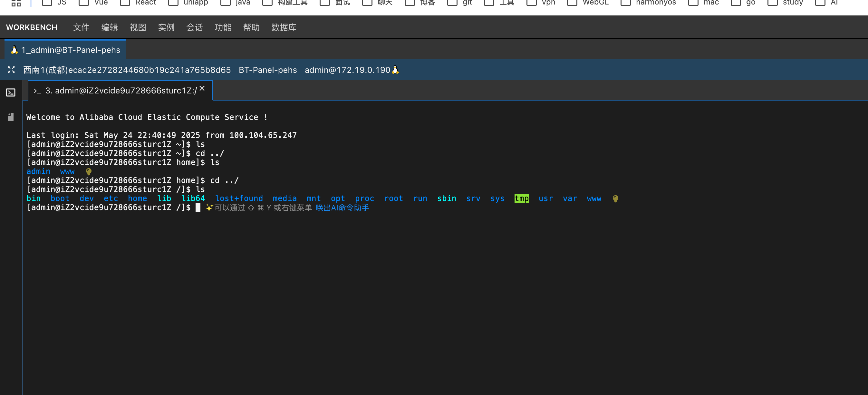Click the penguin icon on 1_admin tab
The height and width of the screenshot is (395, 868).
[x=14, y=50]
